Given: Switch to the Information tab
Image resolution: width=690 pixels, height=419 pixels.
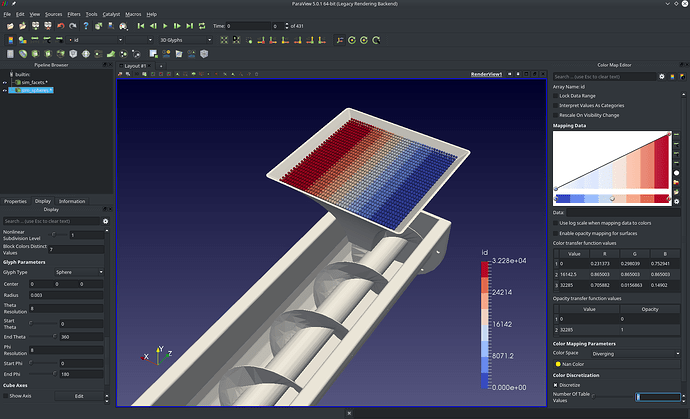Looking at the screenshot, I should click(x=72, y=201).
